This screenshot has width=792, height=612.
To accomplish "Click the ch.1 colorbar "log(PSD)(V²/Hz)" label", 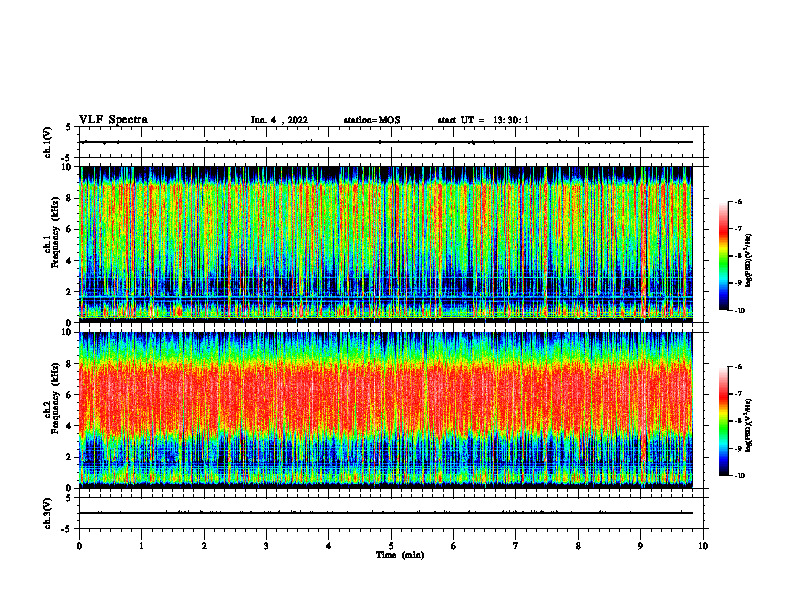I will [748, 261].
